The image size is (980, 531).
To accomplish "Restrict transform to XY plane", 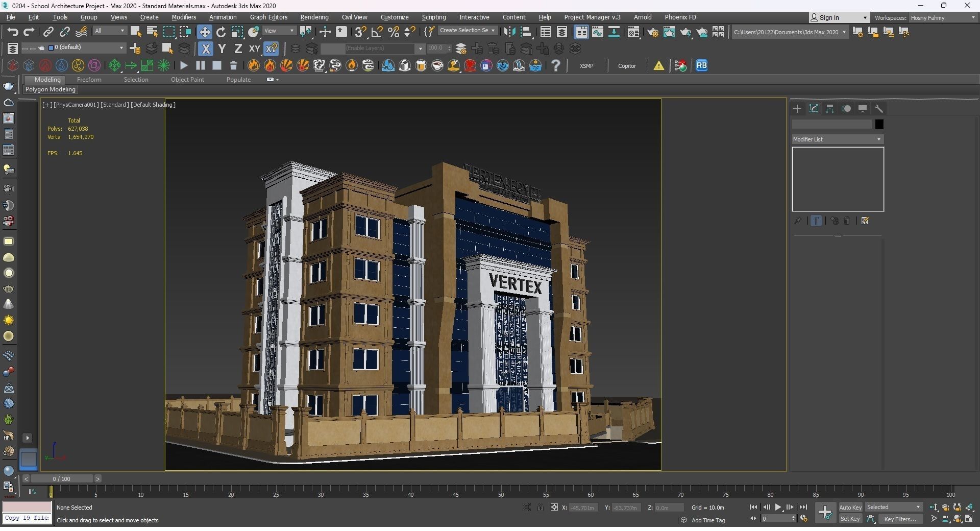I will tap(254, 49).
